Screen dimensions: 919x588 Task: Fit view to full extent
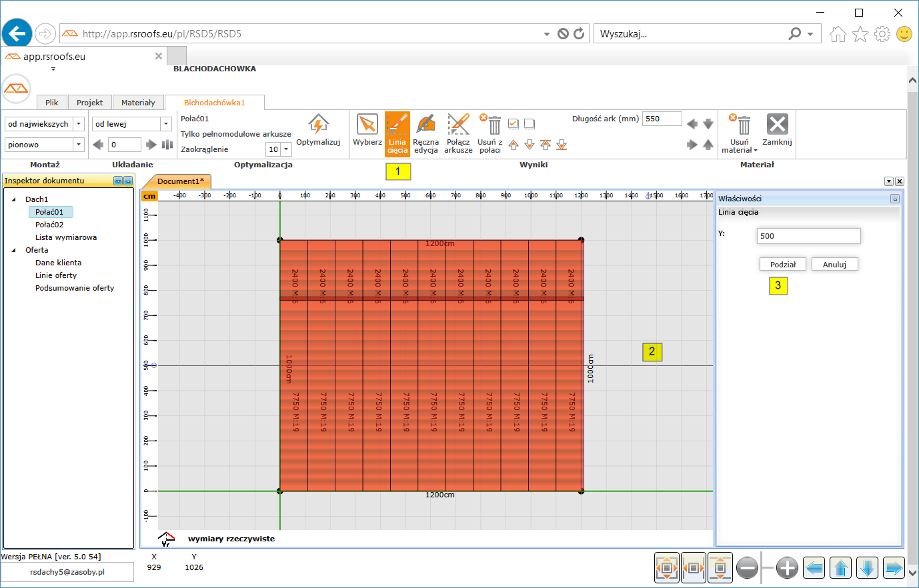point(667,568)
